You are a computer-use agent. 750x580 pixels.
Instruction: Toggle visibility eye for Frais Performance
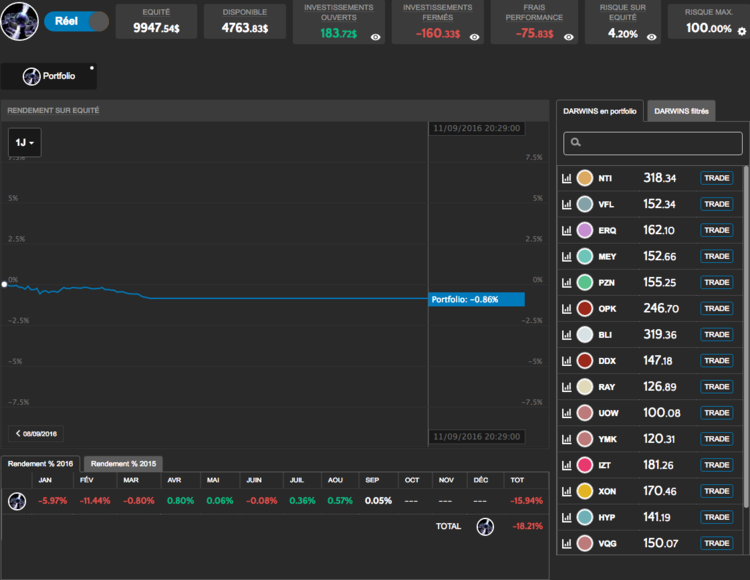[572, 36]
